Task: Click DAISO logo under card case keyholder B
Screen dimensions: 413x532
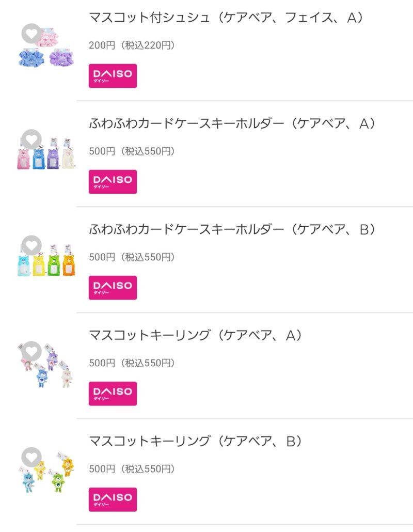Action: [x=113, y=288]
